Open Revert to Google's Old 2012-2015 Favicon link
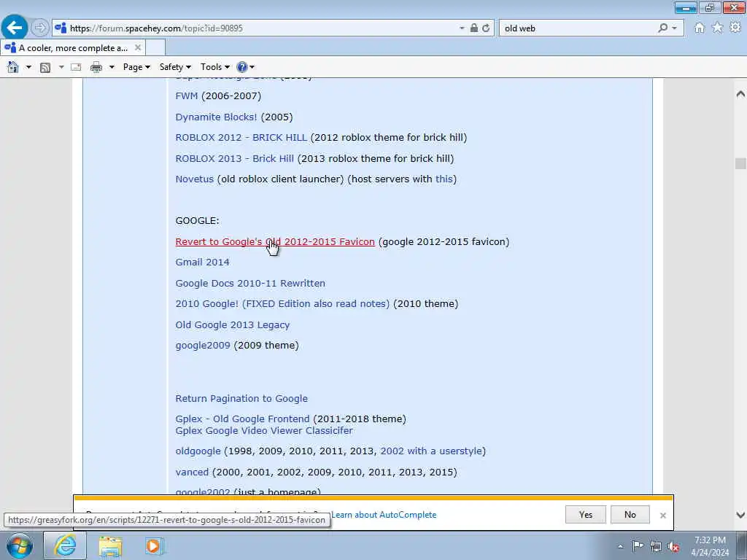The width and height of the screenshot is (747, 560). (x=275, y=241)
